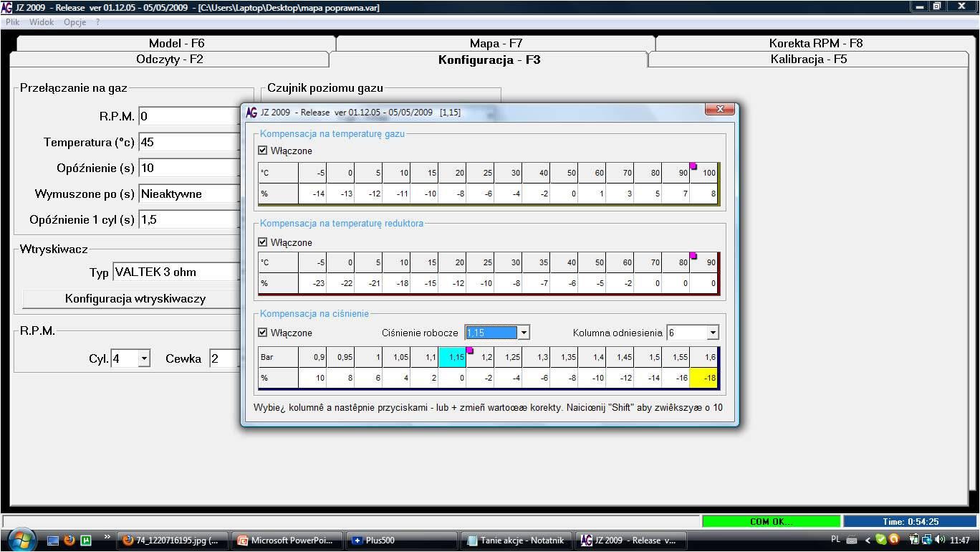The height and width of the screenshot is (552, 980).
Task: Click the AG logo in the main window title
Action: (x=7, y=7)
